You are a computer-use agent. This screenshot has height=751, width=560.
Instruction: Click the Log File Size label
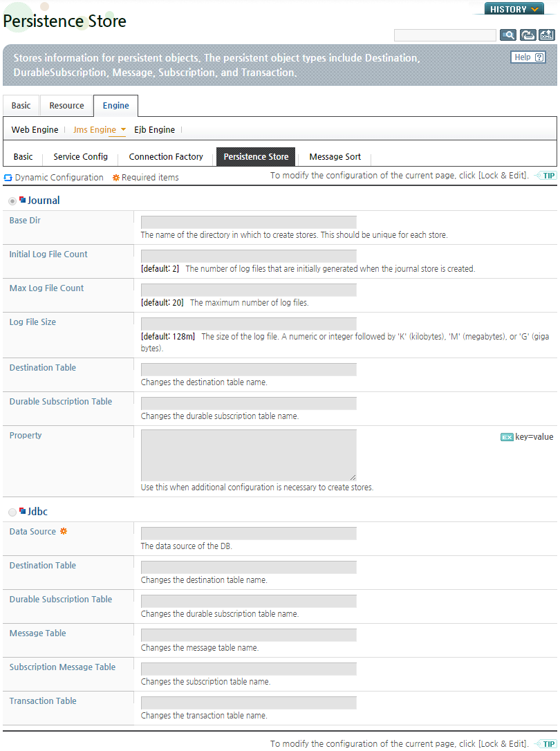coord(32,322)
